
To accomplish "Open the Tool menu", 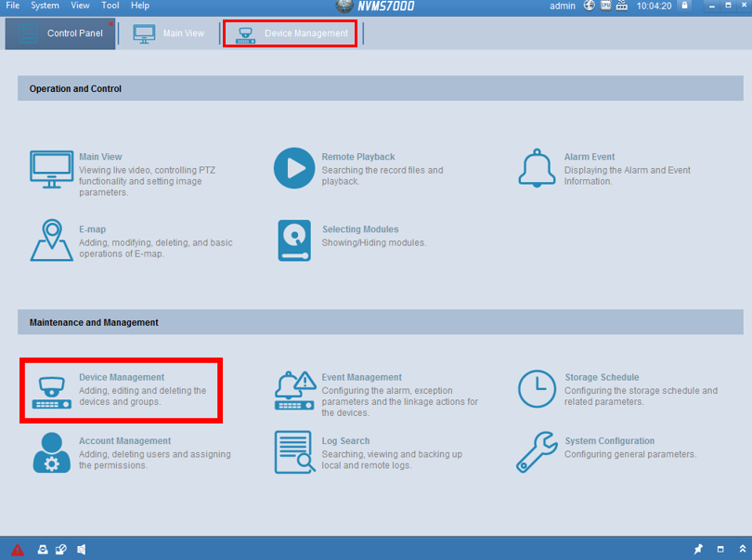I will [110, 6].
